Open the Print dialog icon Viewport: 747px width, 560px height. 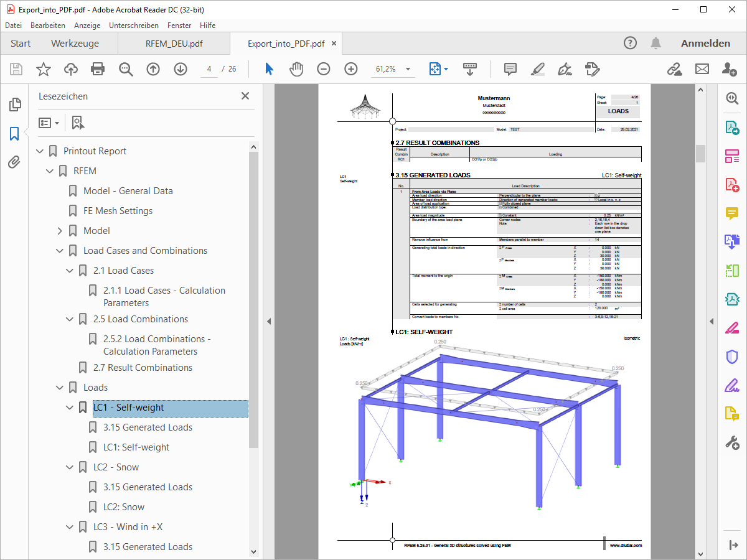pos(98,69)
